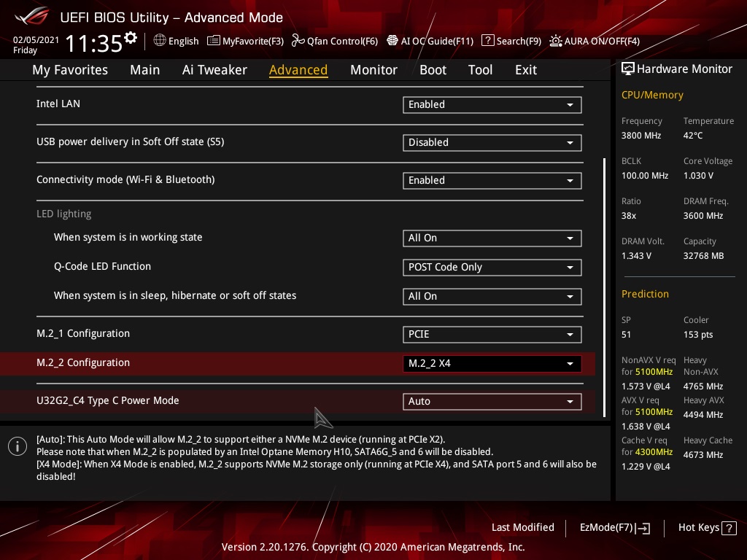The height and width of the screenshot is (560, 747).
Task: Click the Prediction section heading
Action: tap(645, 295)
